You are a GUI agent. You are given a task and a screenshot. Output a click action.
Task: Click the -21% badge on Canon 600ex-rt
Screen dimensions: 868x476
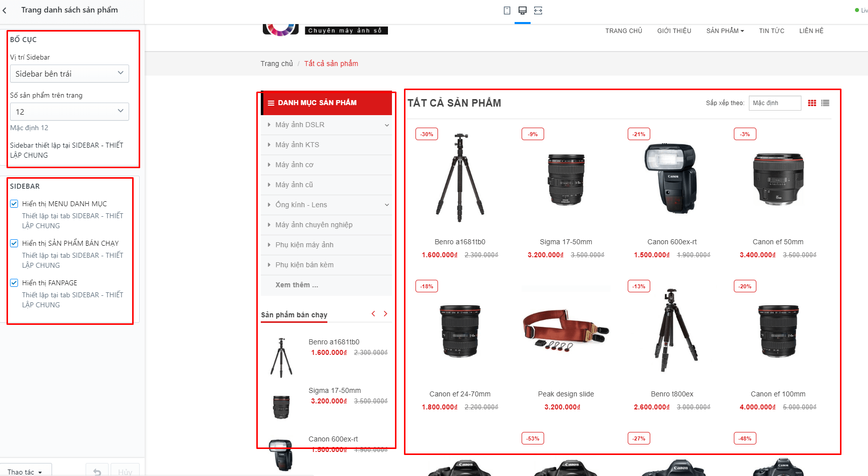point(639,134)
